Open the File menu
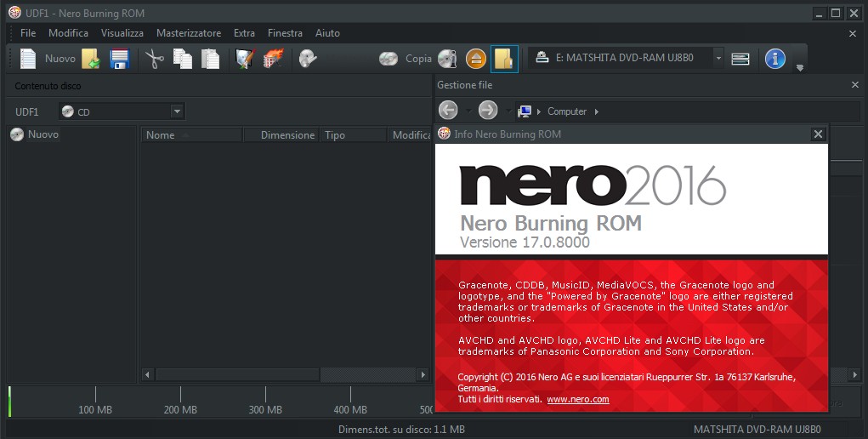 [x=28, y=33]
